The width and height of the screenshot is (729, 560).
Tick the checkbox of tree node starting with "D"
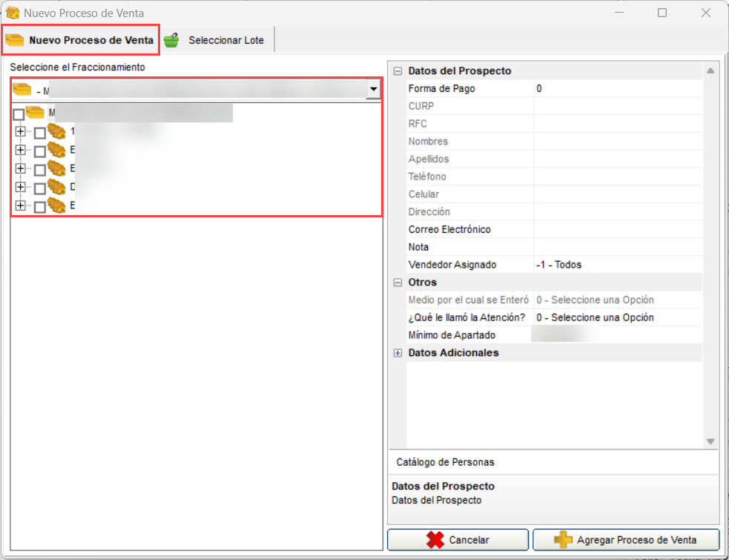pos(40,188)
